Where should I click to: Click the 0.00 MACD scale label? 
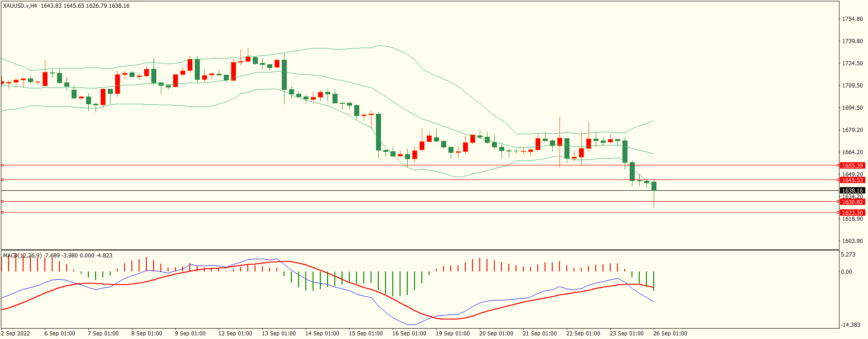(846, 272)
